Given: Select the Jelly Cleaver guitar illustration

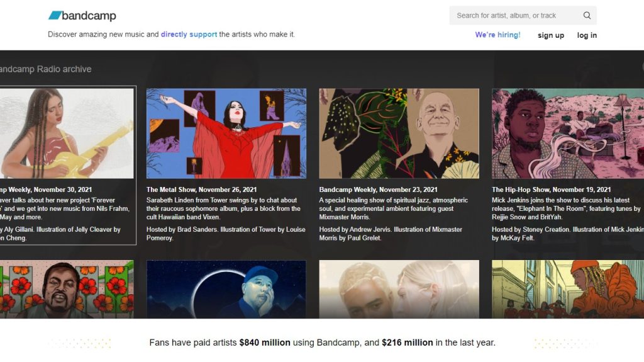Looking at the screenshot, I should click(67, 133).
